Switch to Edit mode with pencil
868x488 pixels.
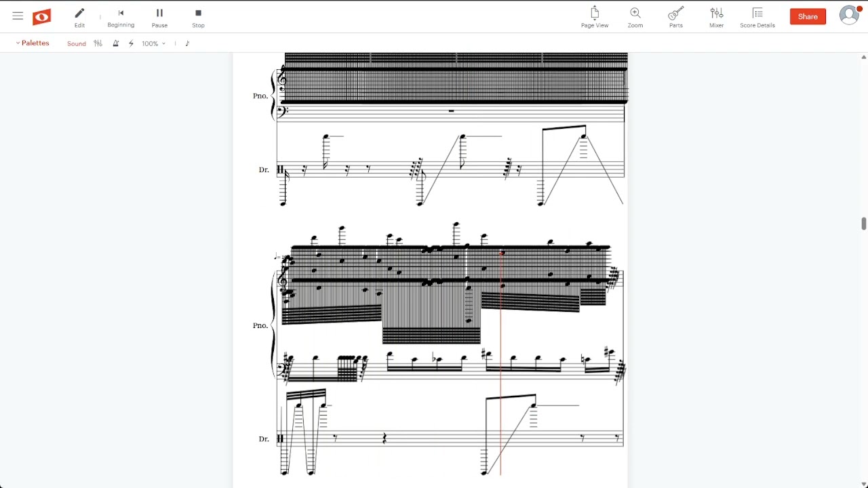tap(79, 18)
